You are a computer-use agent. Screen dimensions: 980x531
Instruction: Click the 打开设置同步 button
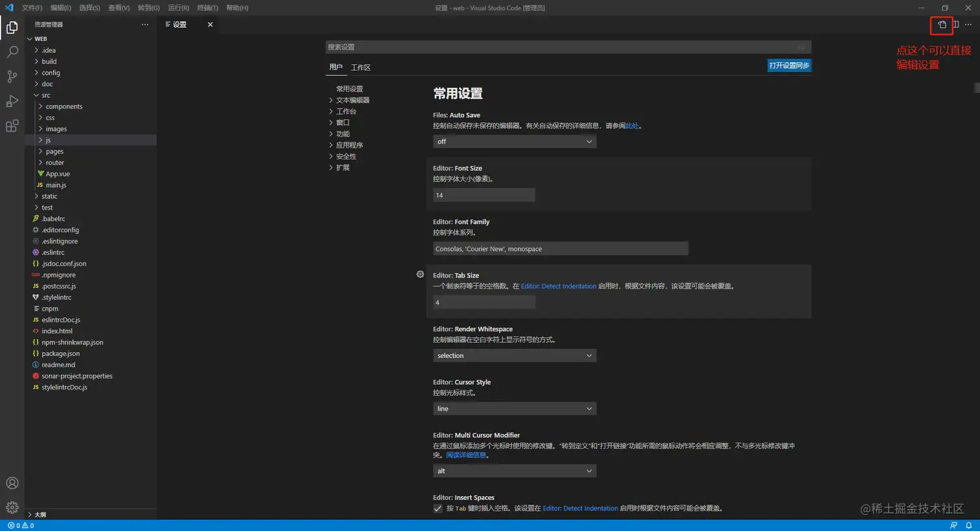pos(789,65)
